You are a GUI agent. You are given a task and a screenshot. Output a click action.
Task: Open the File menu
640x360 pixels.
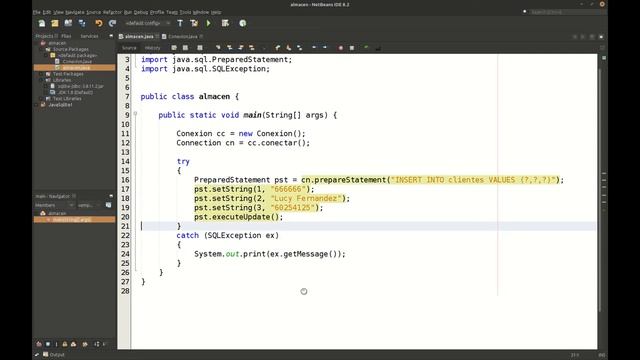(37, 12)
